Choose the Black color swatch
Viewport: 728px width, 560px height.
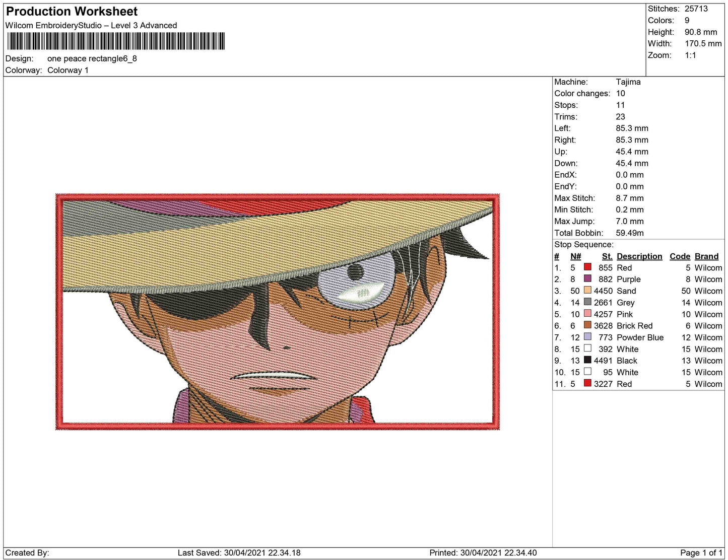[x=587, y=360]
